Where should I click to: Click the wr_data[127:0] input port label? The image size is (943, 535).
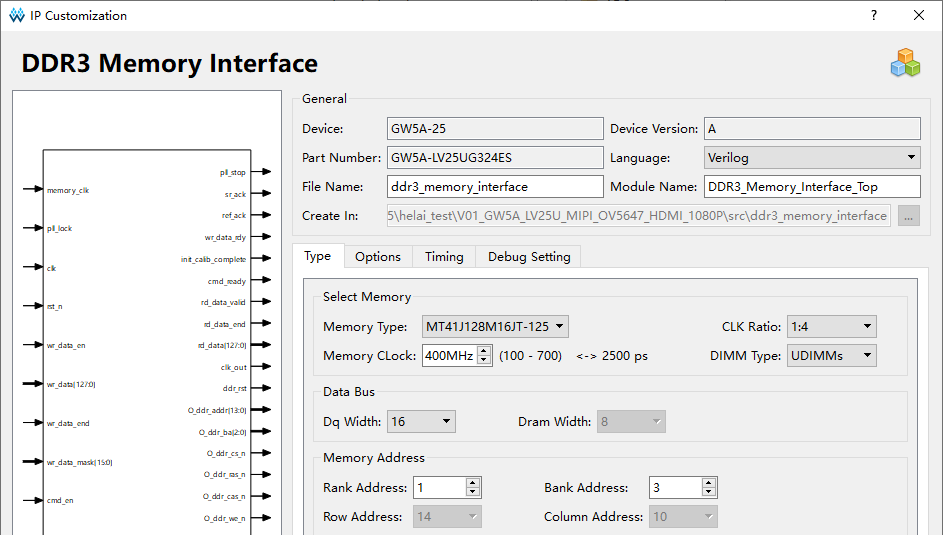71,384
